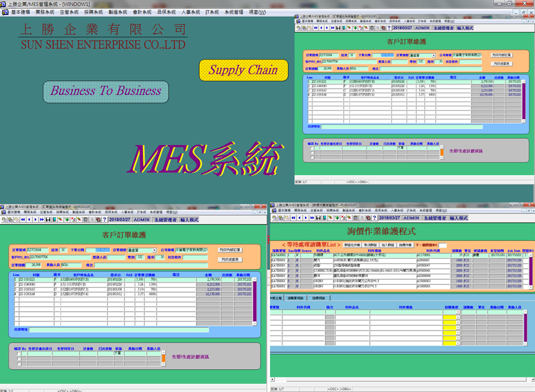Open 系統管理 menu in main window
Viewport: 535px width, 392px height.
(x=234, y=12)
